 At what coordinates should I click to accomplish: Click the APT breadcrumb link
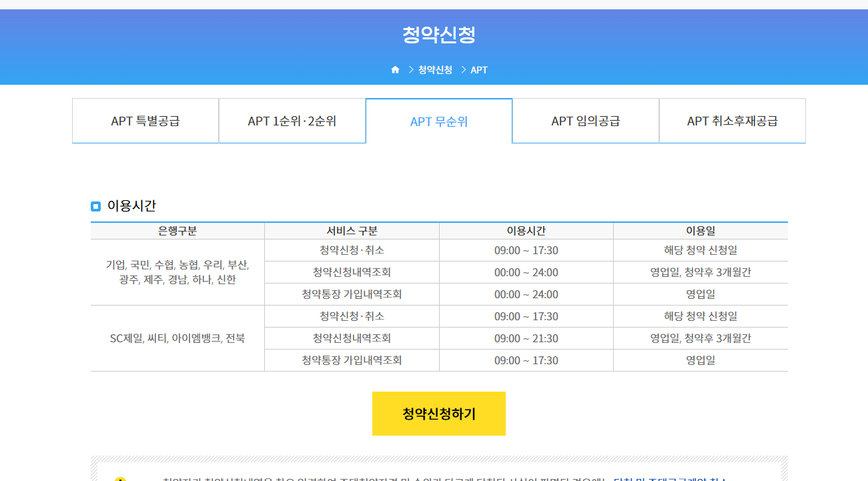coord(478,69)
